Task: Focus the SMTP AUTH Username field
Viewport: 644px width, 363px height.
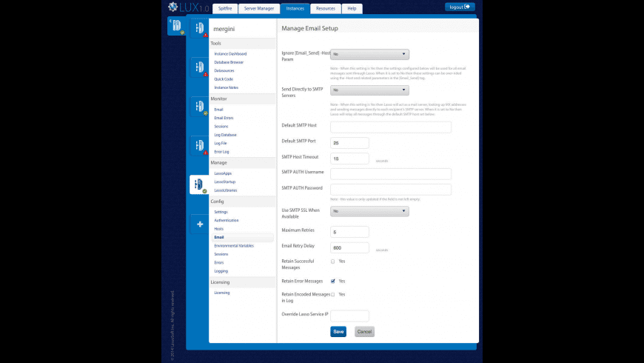Action: tap(391, 174)
